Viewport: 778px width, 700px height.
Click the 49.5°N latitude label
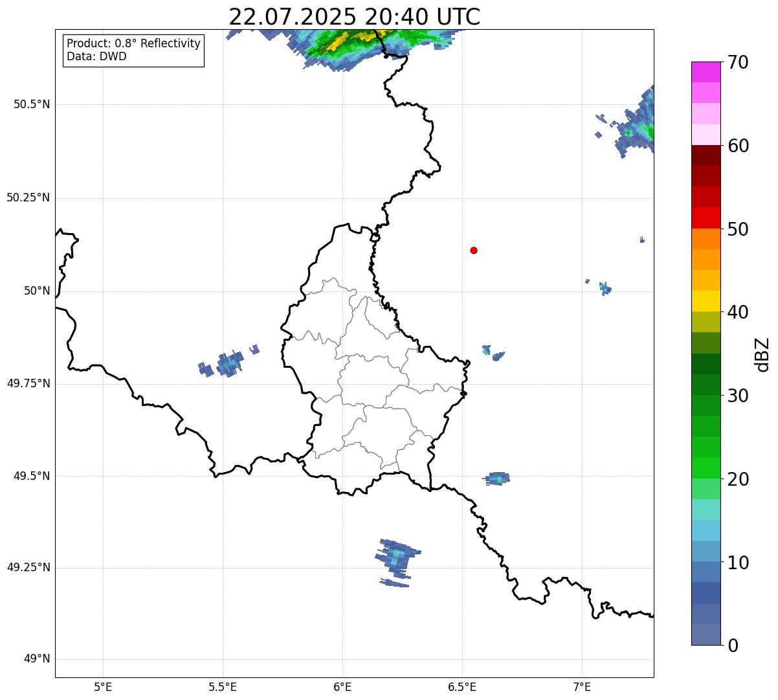point(32,476)
